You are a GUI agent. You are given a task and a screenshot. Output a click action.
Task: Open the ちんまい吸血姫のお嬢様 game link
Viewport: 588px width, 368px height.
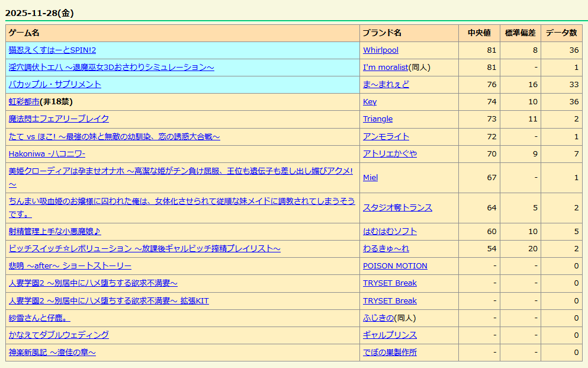182,201
